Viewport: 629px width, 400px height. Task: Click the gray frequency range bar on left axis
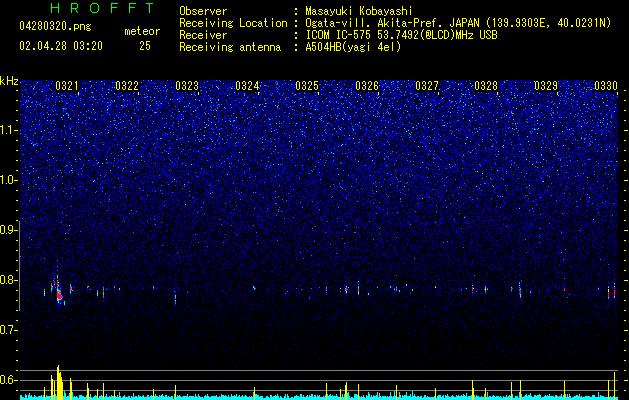20,266
